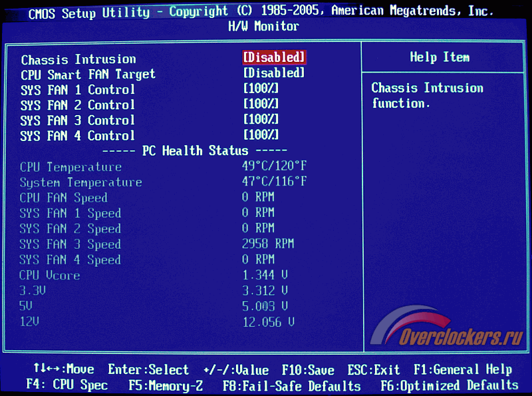Image resolution: width=532 pixels, height=396 pixels.
Task: Click the F5:Memory-Z key hint
Action: (166, 385)
